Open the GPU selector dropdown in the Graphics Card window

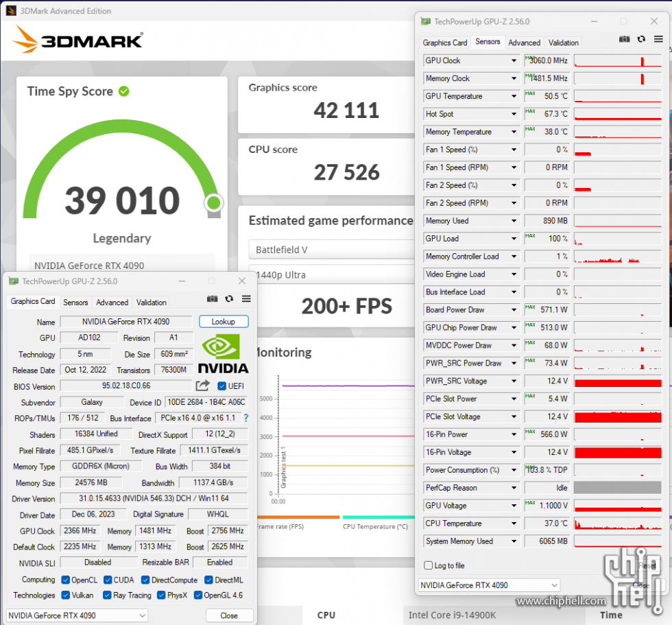pyautogui.click(x=77, y=615)
